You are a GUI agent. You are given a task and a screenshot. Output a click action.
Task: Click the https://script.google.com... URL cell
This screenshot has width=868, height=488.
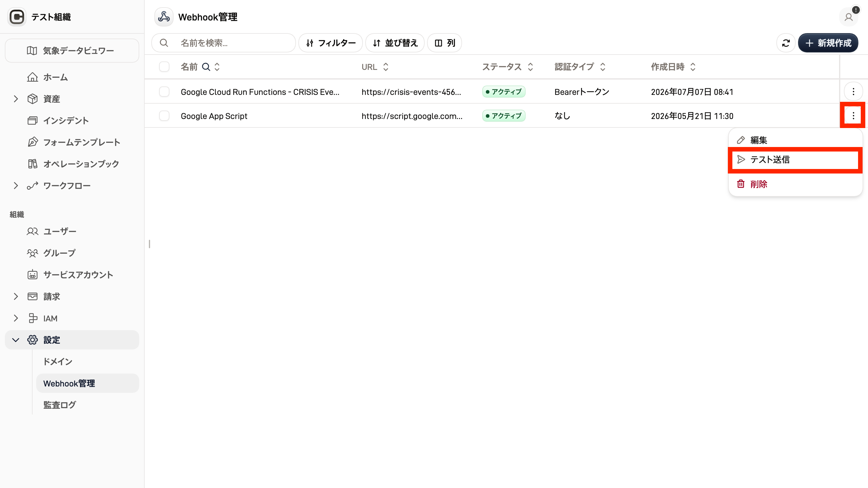(412, 116)
